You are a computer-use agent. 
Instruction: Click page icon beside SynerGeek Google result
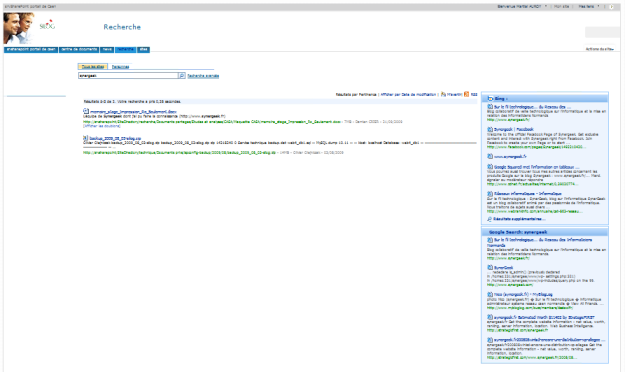pyautogui.click(x=490, y=268)
